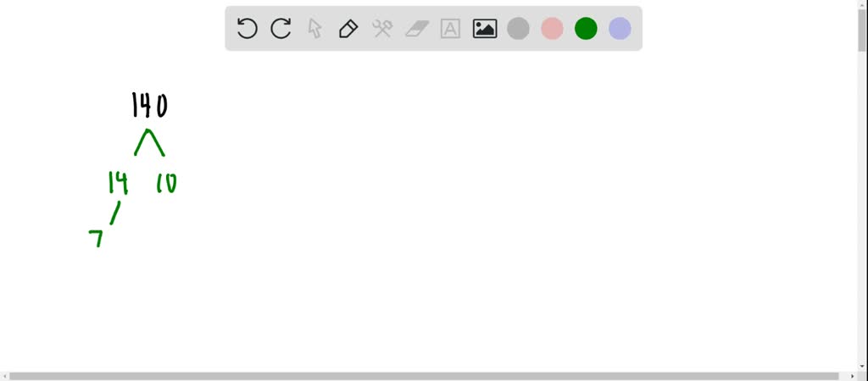The height and width of the screenshot is (381, 868).
Task: Select the Eraser tool
Action: pos(417,28)
